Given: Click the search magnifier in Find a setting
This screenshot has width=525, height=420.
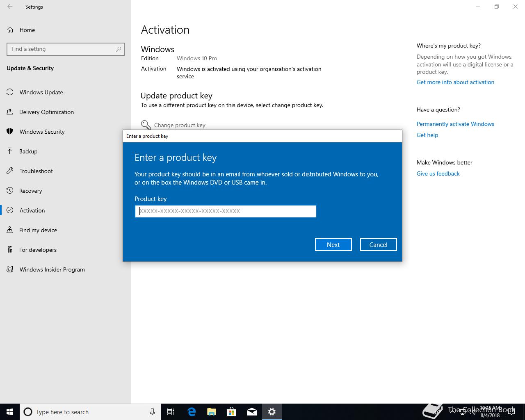Looking at the screenshot, I should click(119, 49).
